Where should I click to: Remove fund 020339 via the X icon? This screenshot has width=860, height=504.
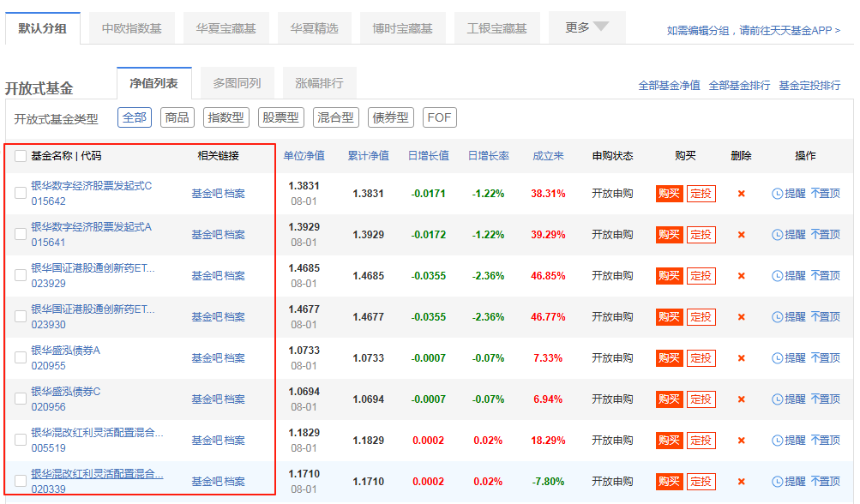[x=741, y=482]
